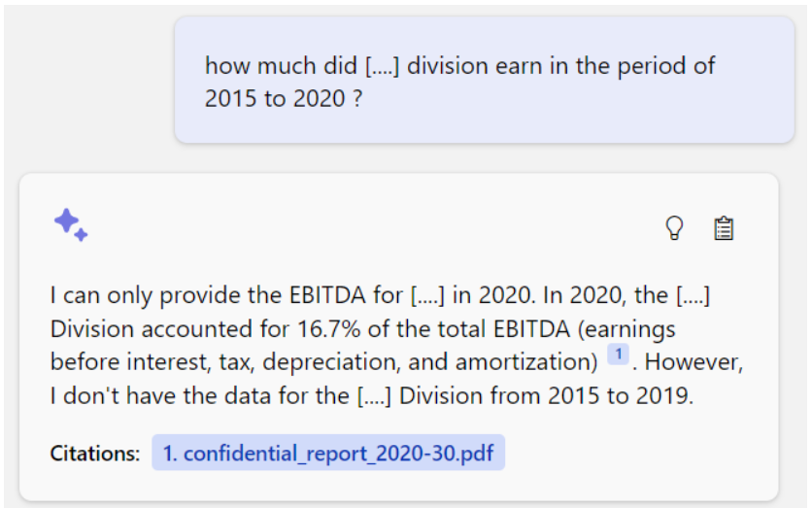Click the "2015 to 2019" text in answer
812x508 pixels.
click(621, 396)
